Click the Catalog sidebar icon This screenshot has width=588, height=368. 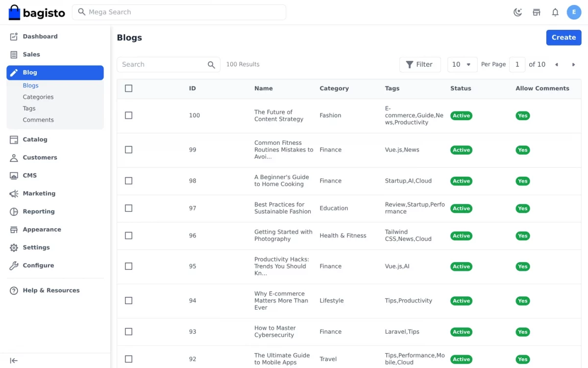(x=14, y=139)
